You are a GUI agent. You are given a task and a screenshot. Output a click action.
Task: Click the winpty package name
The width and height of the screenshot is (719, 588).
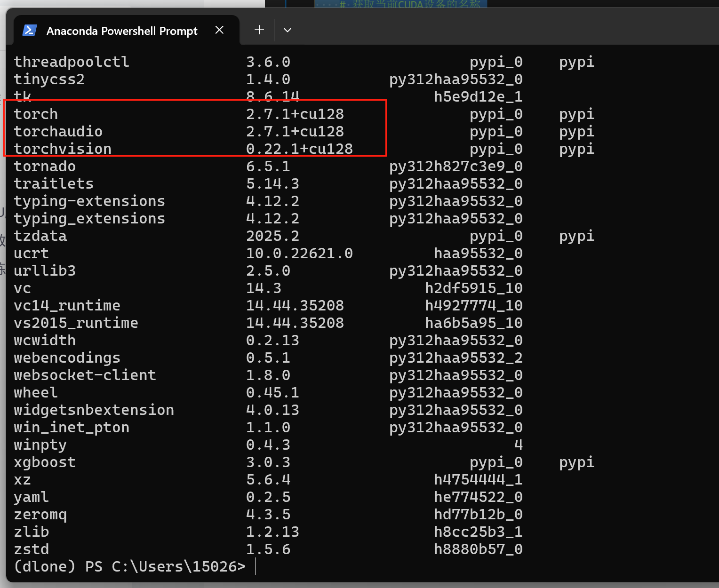coord(40,445)
